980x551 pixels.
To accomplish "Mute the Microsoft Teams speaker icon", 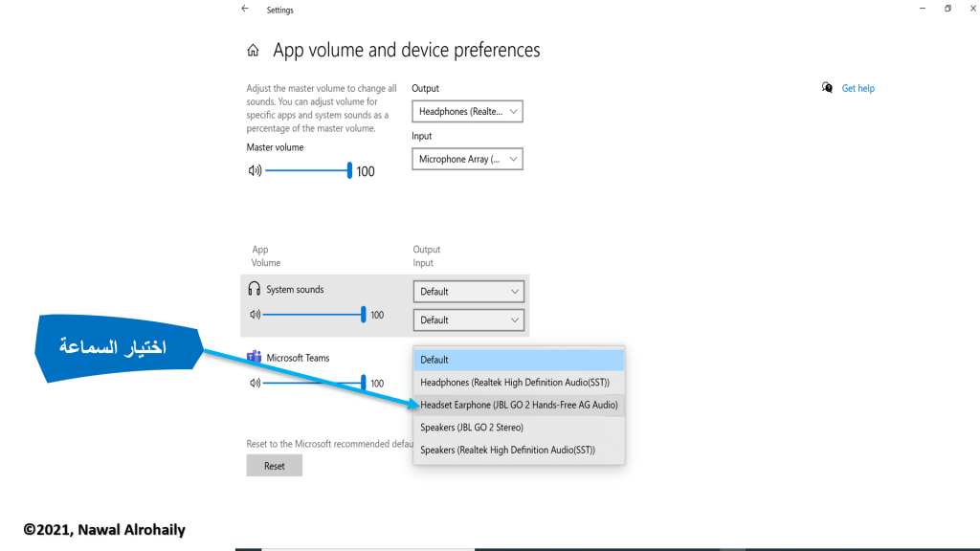I will [x=255, y=383].
